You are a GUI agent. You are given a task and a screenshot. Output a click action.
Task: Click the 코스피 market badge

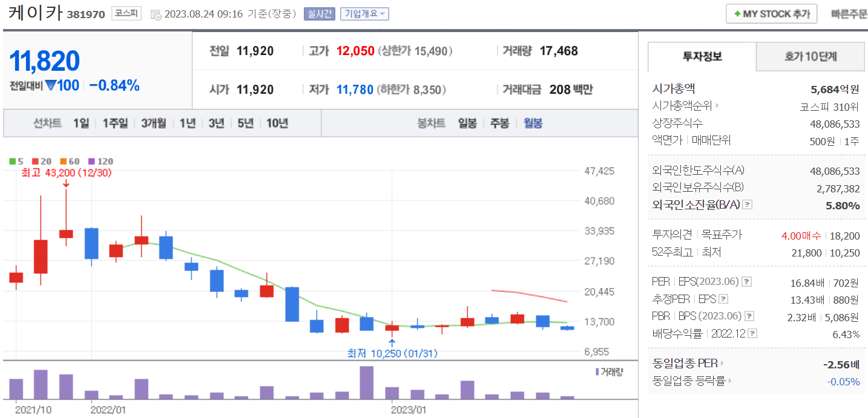point(126,14)
